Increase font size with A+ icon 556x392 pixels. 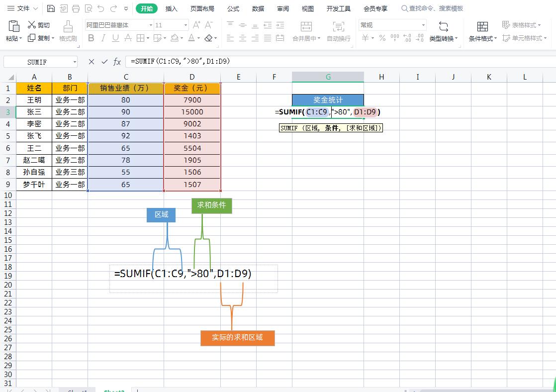click(196, 25)
